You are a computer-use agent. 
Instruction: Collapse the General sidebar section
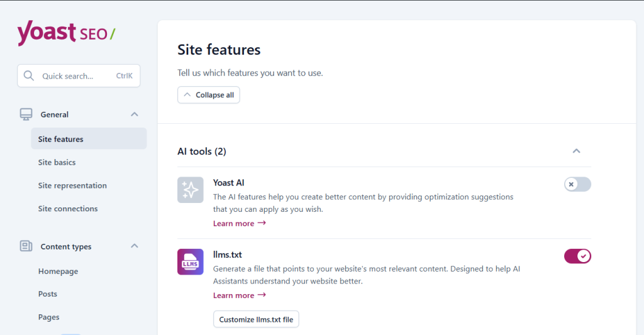(x=134, y=114)
